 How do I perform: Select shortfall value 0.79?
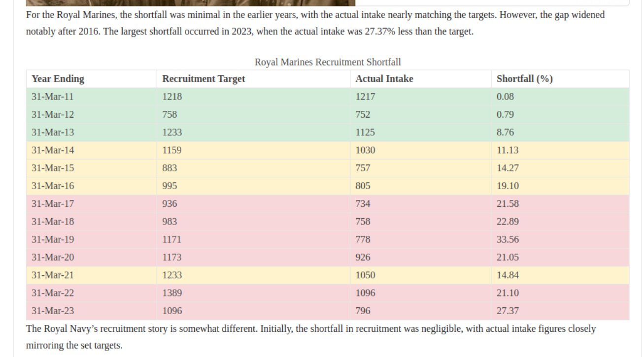click(560, 115)
